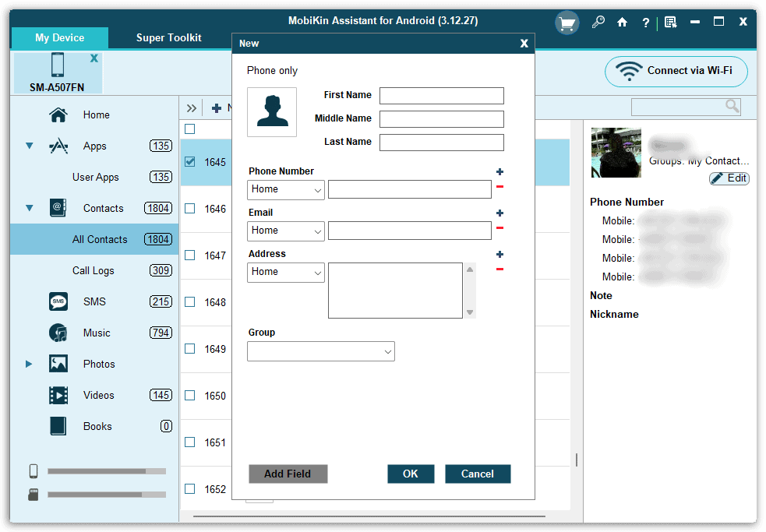Uncheck the contact row 1645 checkbox
This screenshot has height=532, width=766.
pyautogui.click(x=190, y=162)
